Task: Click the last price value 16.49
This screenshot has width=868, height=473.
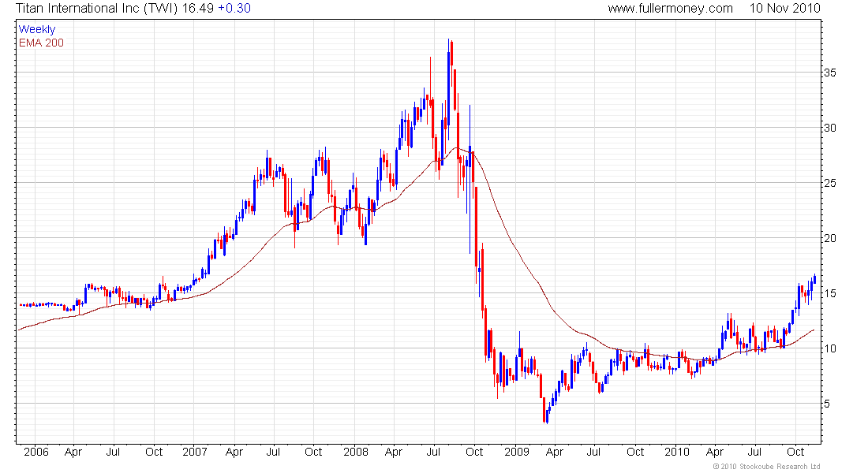Action: 197,9
